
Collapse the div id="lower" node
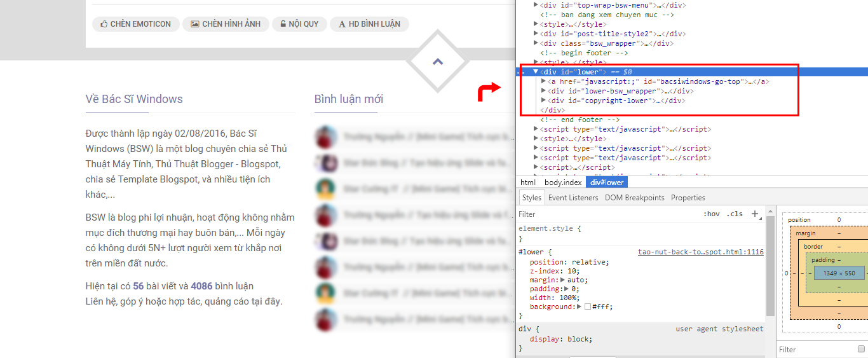click(536, 72)
